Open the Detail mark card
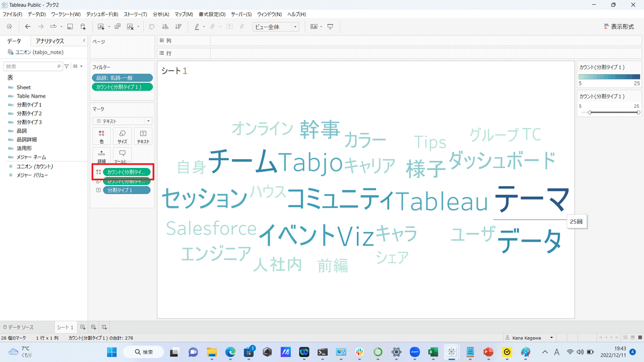644x362 pixels. pos(101,156)
